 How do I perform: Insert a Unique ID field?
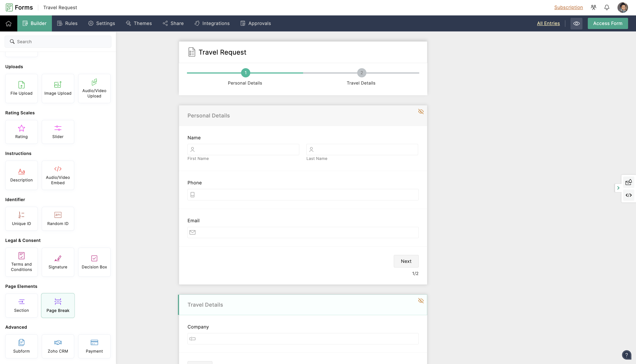pos(21,219)
